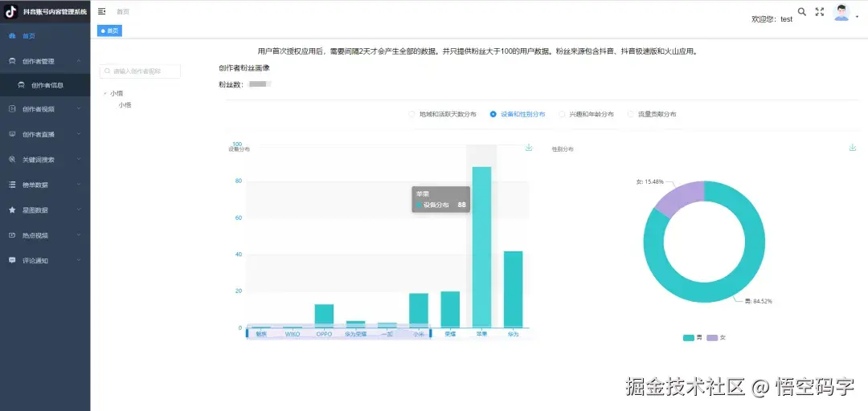This screenshot has width=868, height=411.
Task: Switch to the blue 首页 page tab
Action: pyautogui.click(x=109, y=31)
